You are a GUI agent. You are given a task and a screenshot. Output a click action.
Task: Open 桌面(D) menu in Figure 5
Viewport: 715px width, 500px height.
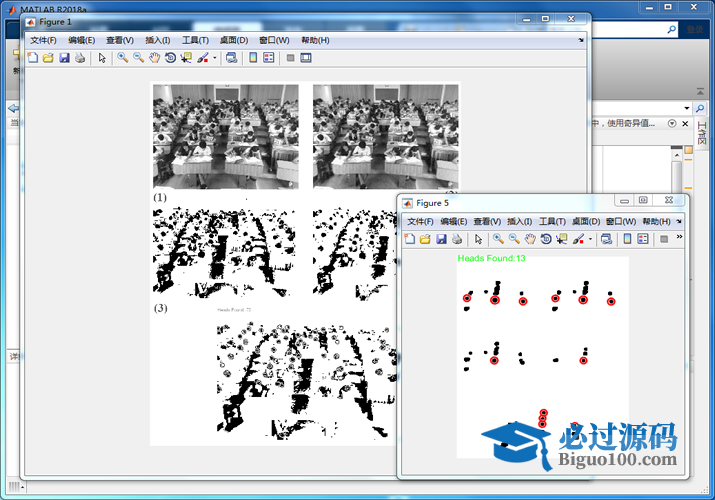[586, 222]
